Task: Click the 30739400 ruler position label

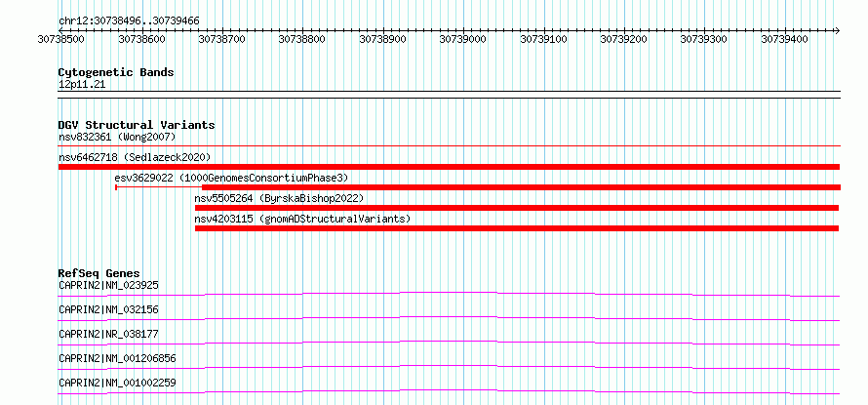Action: click(784, 39)
